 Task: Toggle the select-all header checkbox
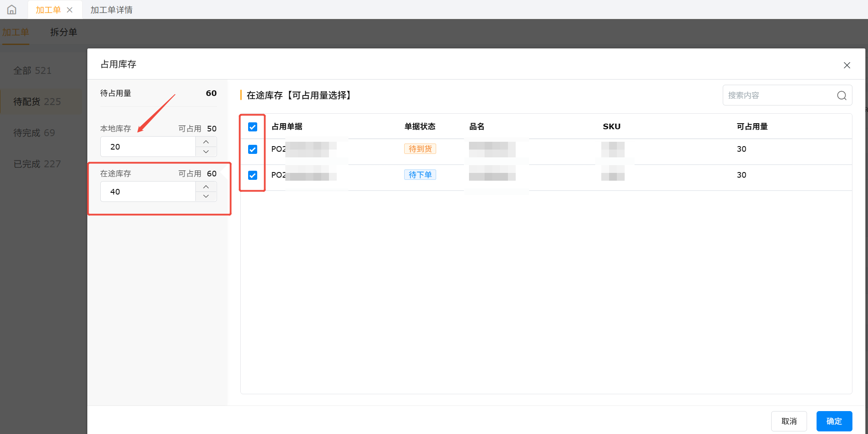253,127
